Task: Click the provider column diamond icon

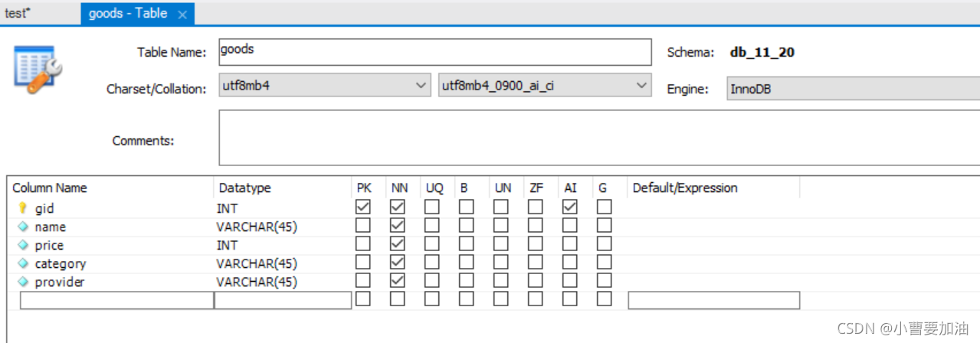Action: tap(23, 282)
